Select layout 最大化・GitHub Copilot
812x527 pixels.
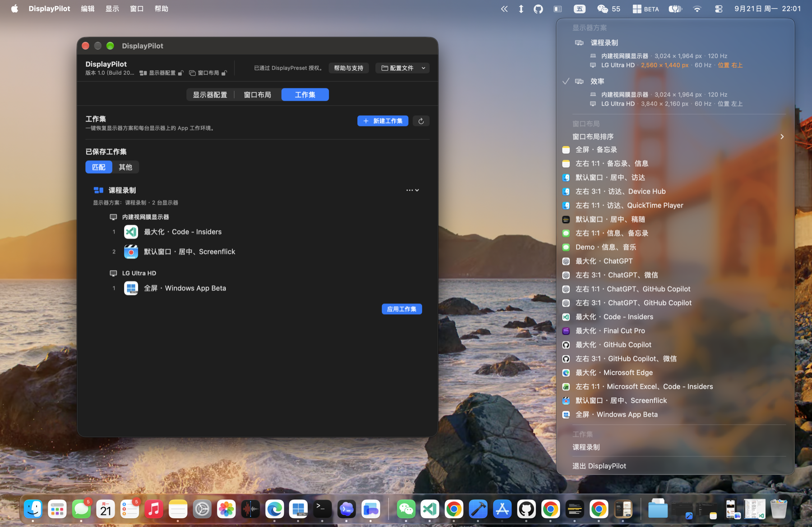point(675,345)
